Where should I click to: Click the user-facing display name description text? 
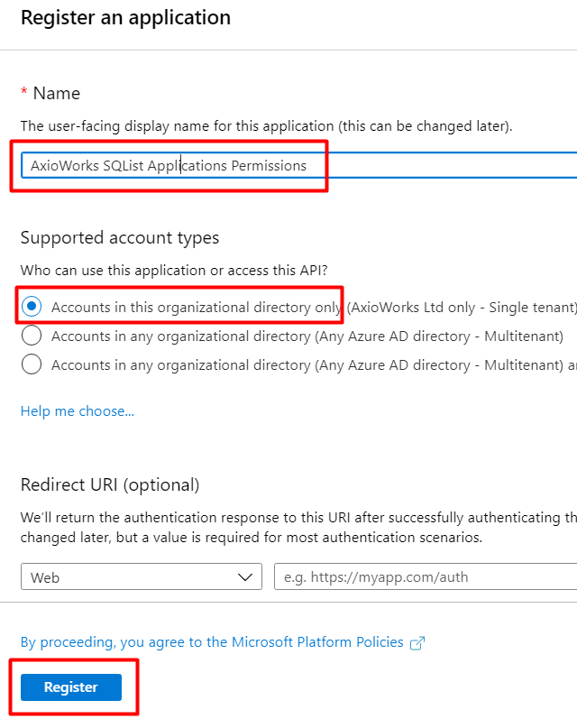(267, 125)
